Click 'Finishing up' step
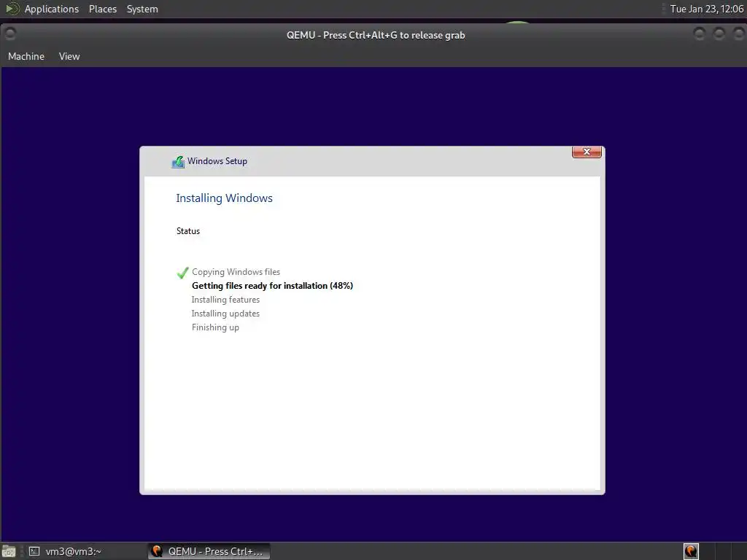The image size is (747, 560). coord(215,327)
